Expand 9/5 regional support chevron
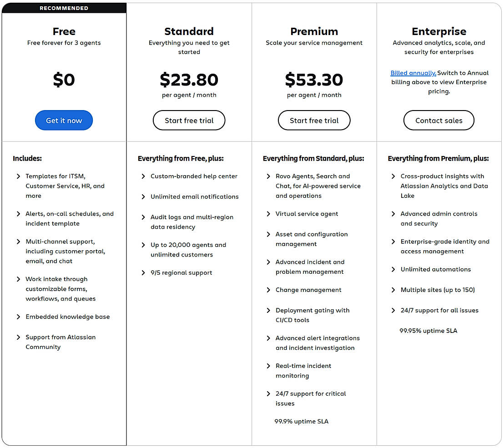Viewport: 504px width, 448px height. [143, 272]
